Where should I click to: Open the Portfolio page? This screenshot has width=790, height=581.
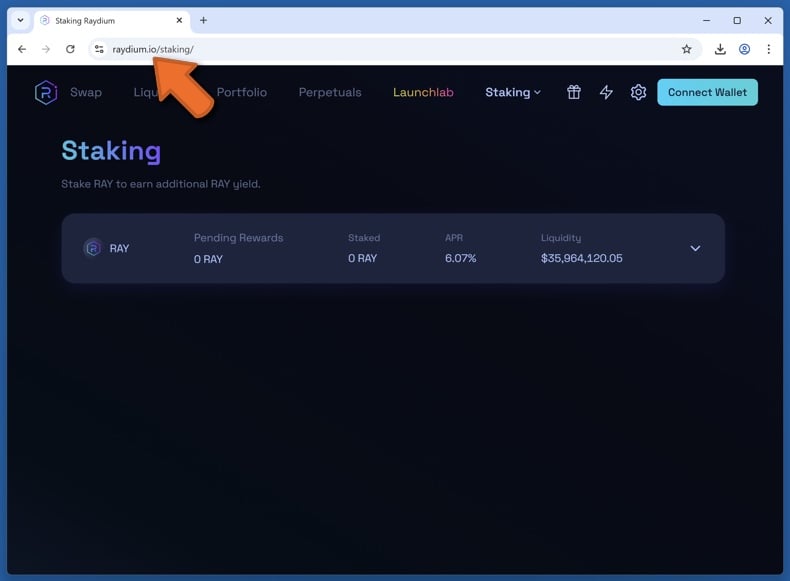pyautogui.click(x=242, y=92)
